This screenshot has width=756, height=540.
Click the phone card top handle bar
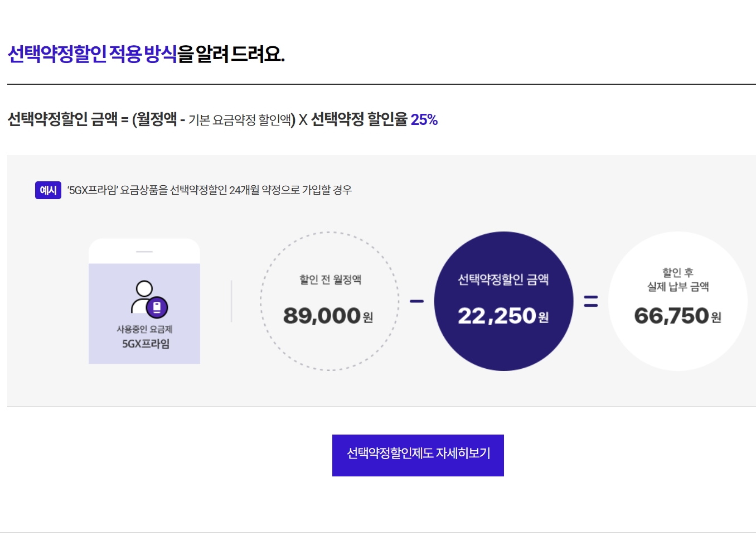pos(144,252)
